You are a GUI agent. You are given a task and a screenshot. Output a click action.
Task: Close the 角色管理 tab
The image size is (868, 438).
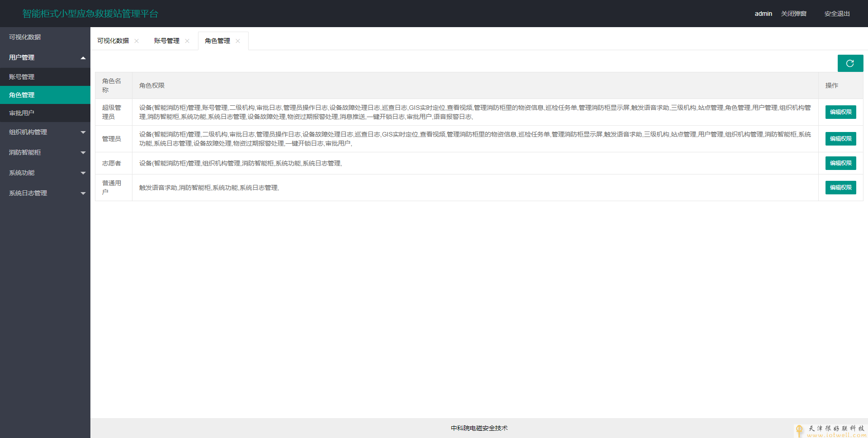pos(238,41)
